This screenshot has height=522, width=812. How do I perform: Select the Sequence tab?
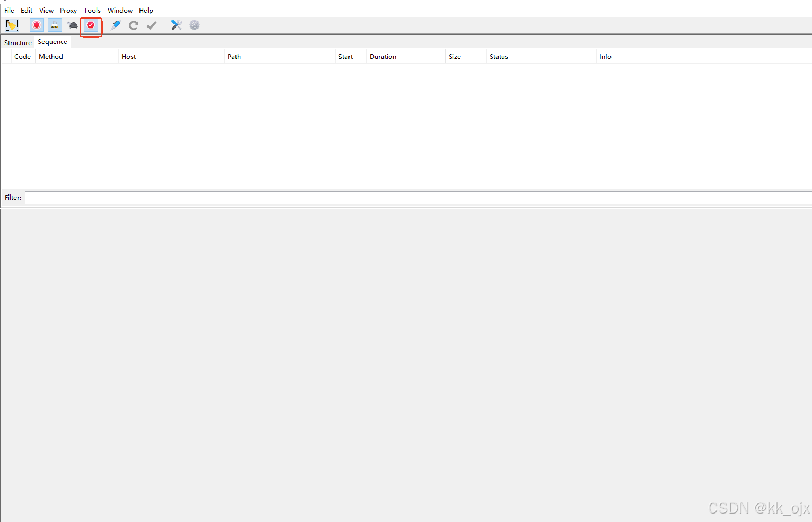53,42
